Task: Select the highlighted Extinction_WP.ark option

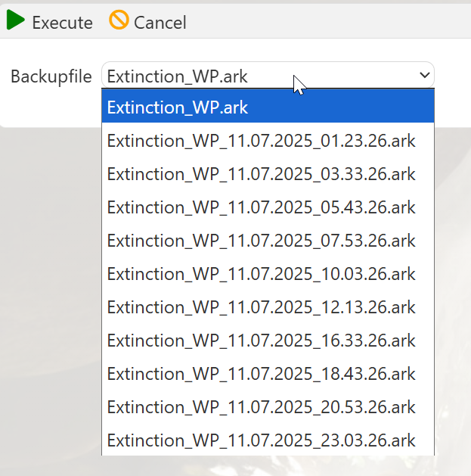Action: point(268,107)
